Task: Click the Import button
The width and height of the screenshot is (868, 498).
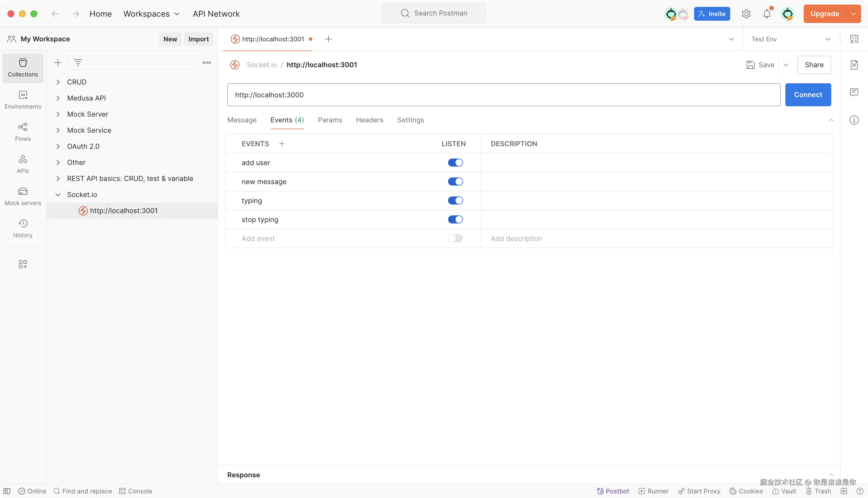Action: [199, 39]
